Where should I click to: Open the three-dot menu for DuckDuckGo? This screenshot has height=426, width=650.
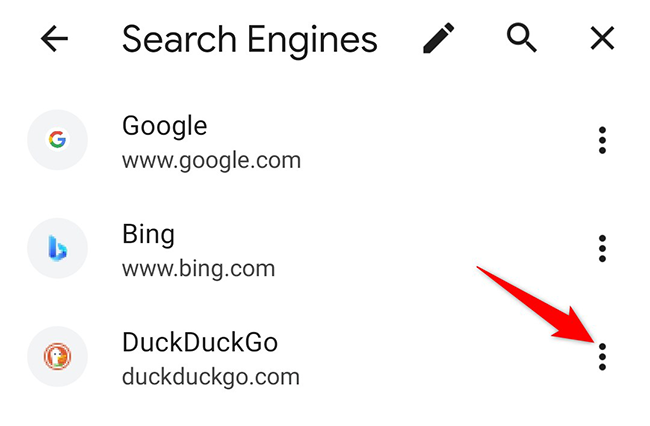click(602, 356)
